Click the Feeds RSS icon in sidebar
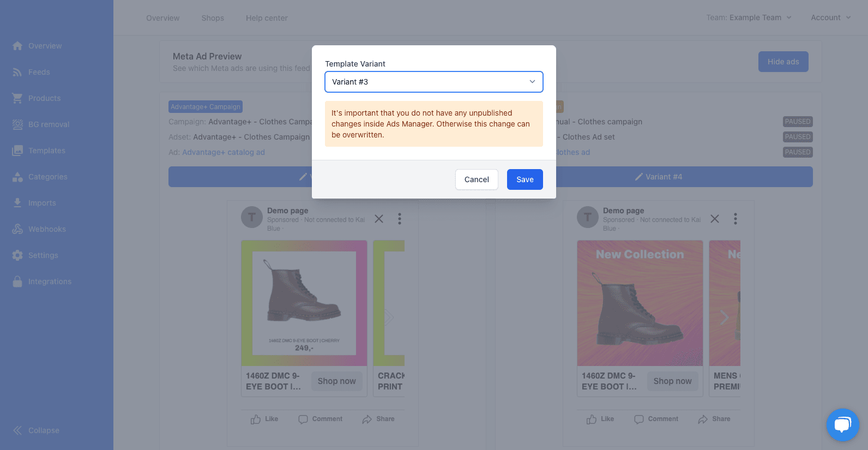 click(17, 72)
